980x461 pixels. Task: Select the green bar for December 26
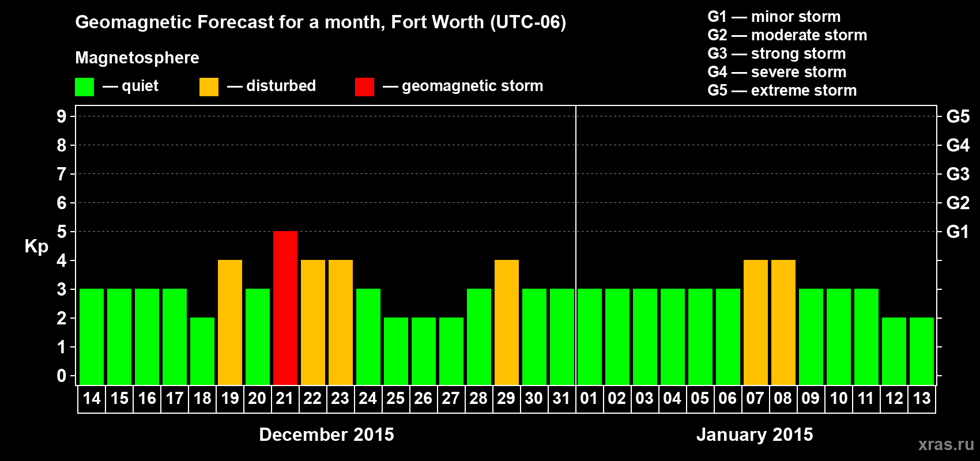click(x=424, y=351)
